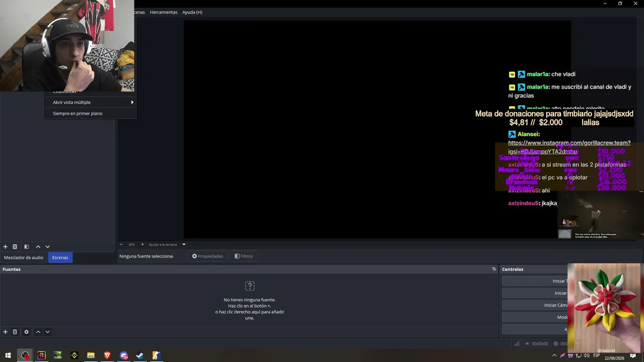Show hidden system tray icons
The height and width of the screenshot is (362, 644).
(554, 355)
